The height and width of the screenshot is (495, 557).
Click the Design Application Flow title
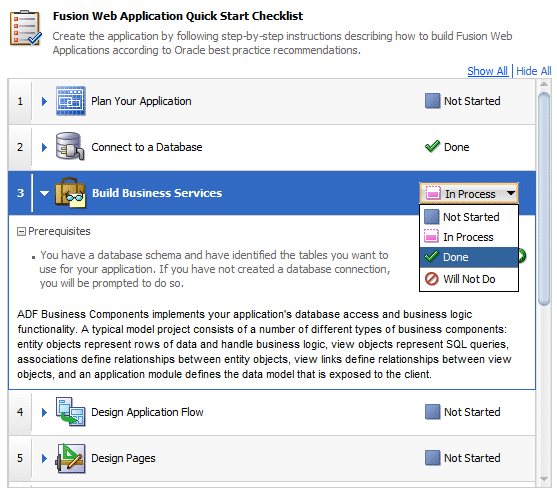pos(147,412)
